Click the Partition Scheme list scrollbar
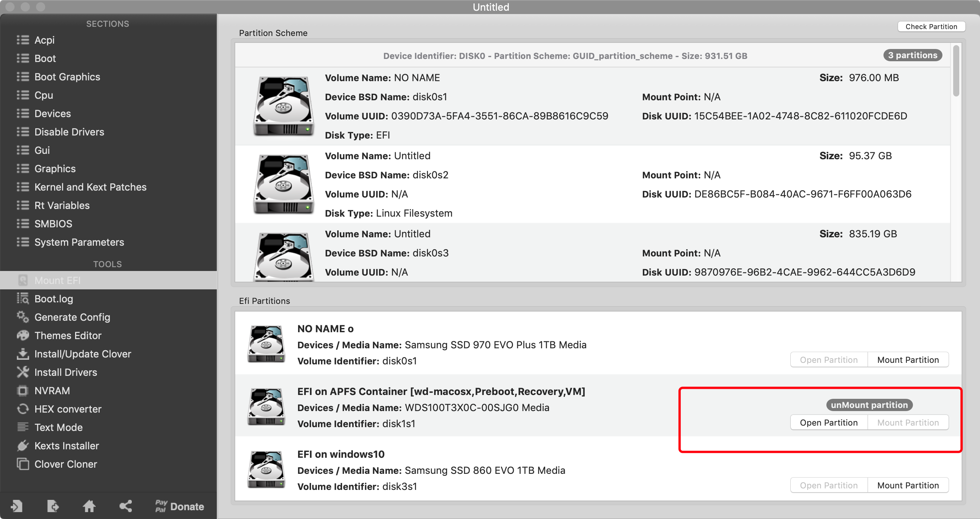 (x=956, y=71)
